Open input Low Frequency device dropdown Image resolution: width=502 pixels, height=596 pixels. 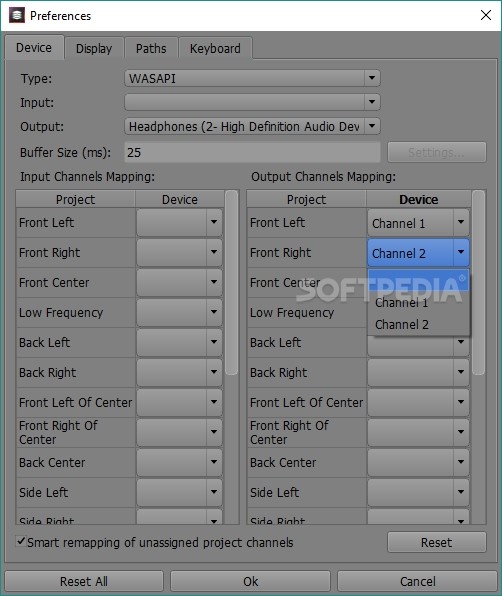tap(179, 312)
